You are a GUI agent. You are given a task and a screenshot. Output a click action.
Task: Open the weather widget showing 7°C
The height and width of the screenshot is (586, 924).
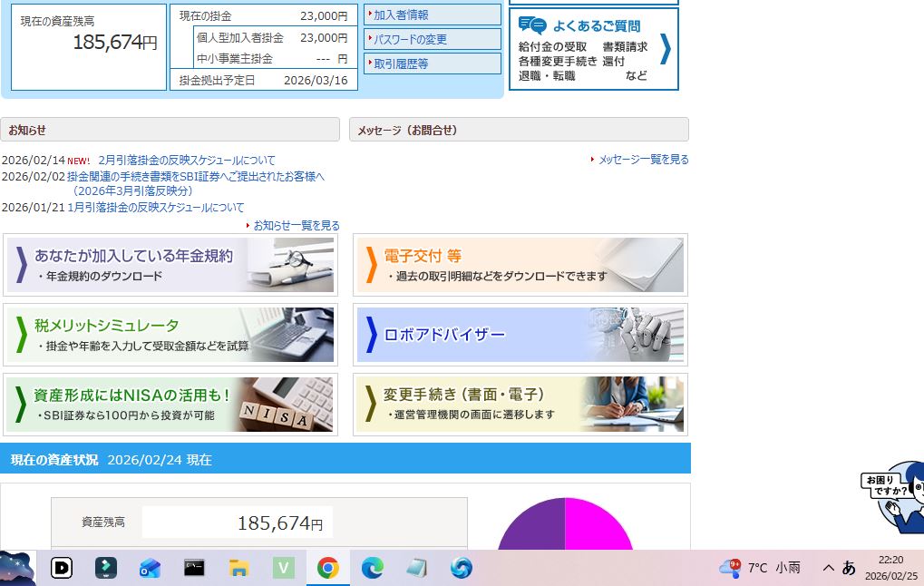pyautogui.click(x=760, y=568)
